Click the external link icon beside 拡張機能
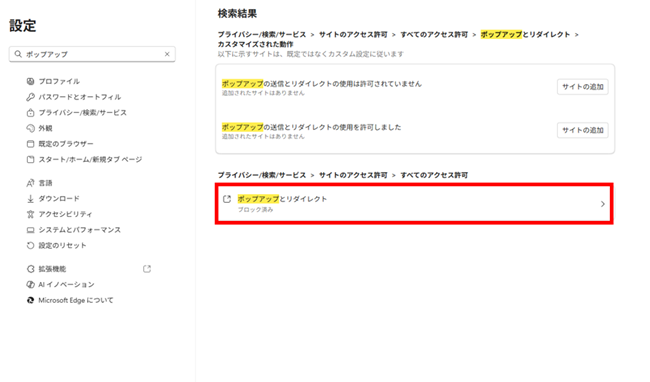650x382 pixels. pos(147,269)
